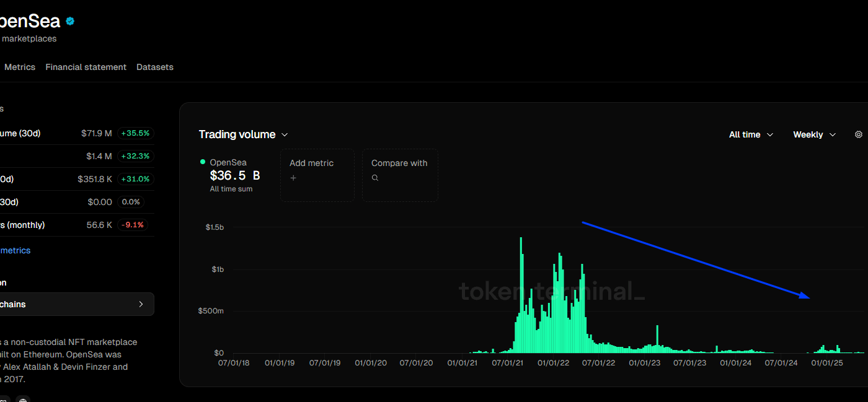Click the 01/01/19 x-axis date
Screen dimensions: 868x402
point(280,363)
